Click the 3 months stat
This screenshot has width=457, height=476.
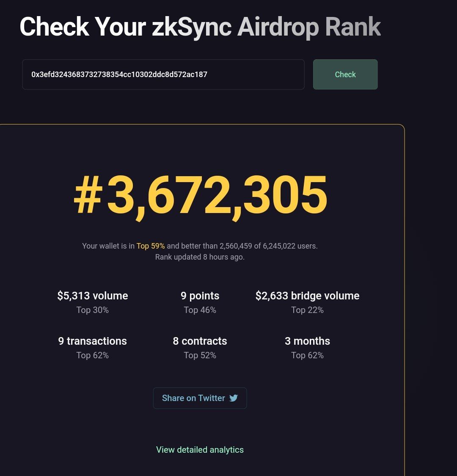(307, 341)
